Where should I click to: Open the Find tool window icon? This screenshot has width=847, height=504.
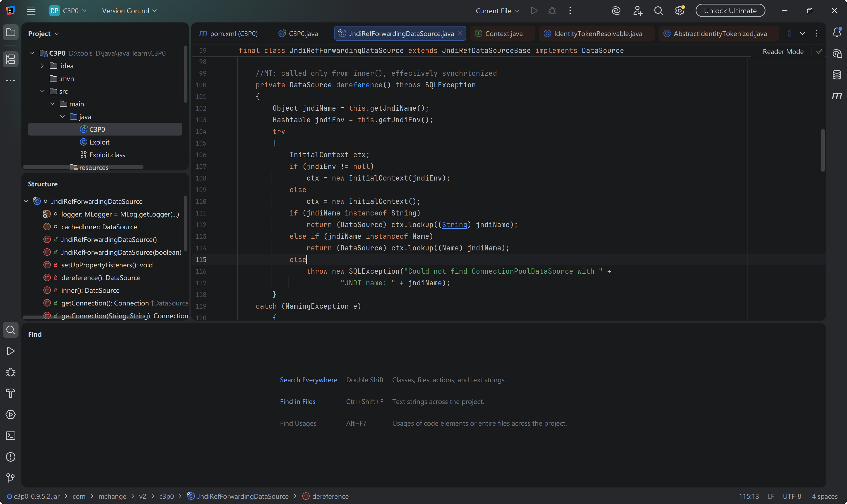tap(11, 330)
